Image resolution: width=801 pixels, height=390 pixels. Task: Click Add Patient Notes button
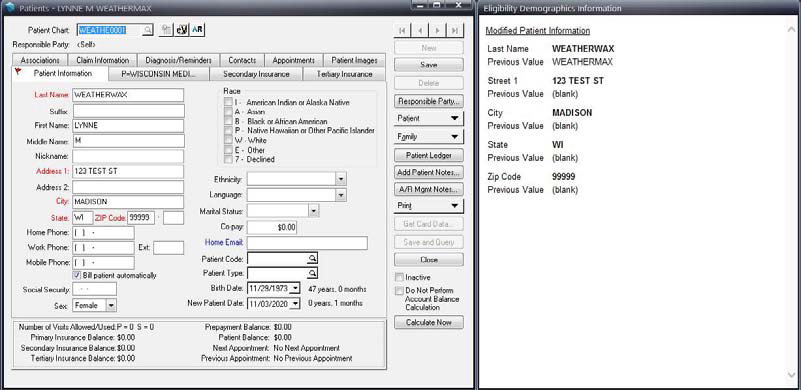[429, 172]
